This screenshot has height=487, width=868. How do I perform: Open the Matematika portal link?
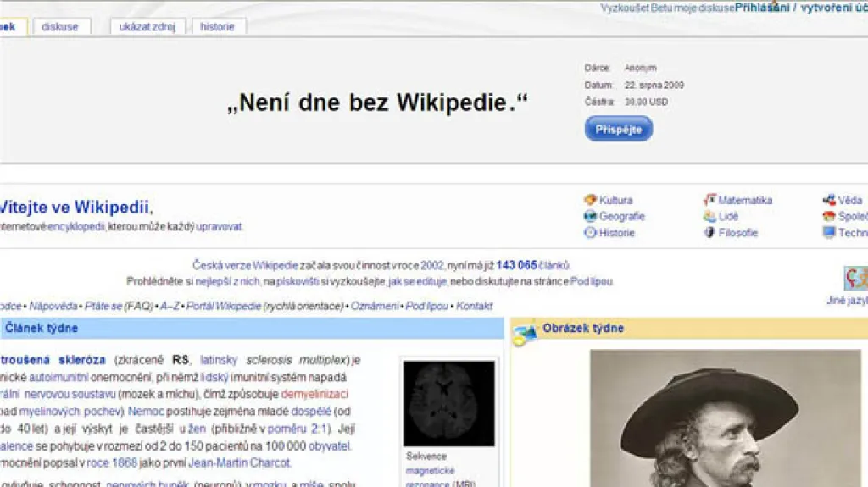click(745, 200)
